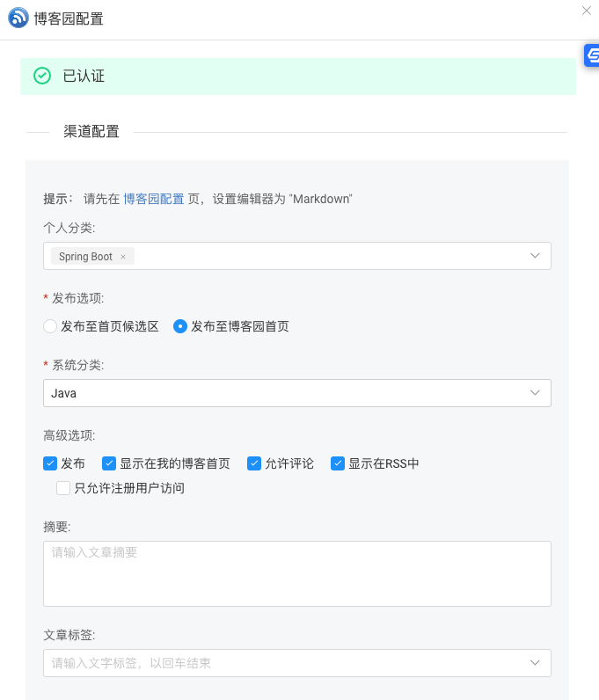The height and width of the screenshot is (700, 599).
Task: Click the 文章标签 input field
Action: [297, 663]
